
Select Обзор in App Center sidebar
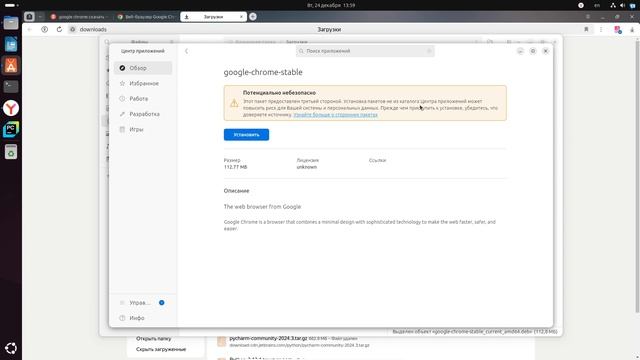point(143,68)
